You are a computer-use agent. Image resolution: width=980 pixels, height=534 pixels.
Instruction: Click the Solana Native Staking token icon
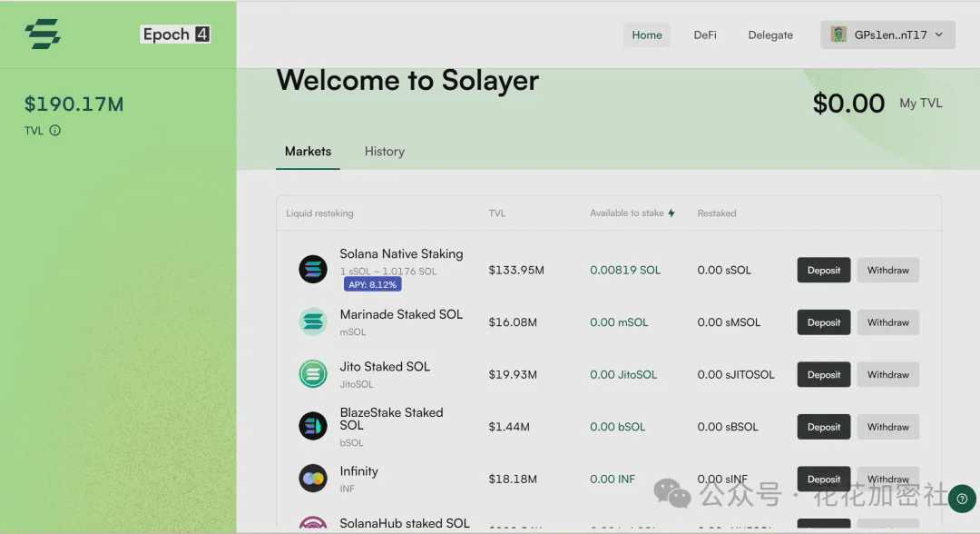click(312, 270)
